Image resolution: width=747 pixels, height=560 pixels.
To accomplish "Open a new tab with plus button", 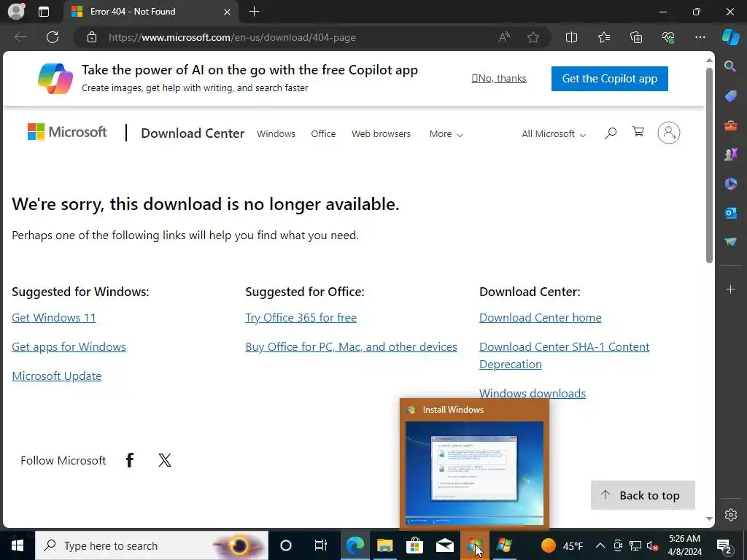I will pos(254,12).
